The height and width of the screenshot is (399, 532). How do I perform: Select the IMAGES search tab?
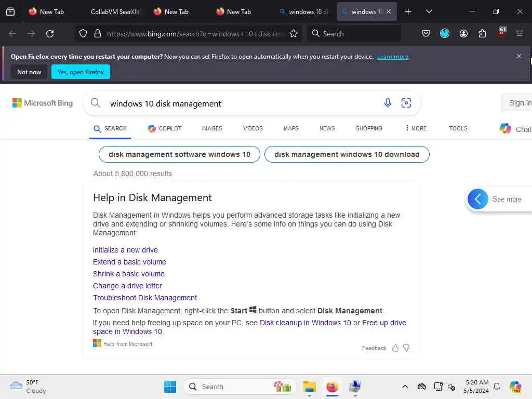(212, 128)
